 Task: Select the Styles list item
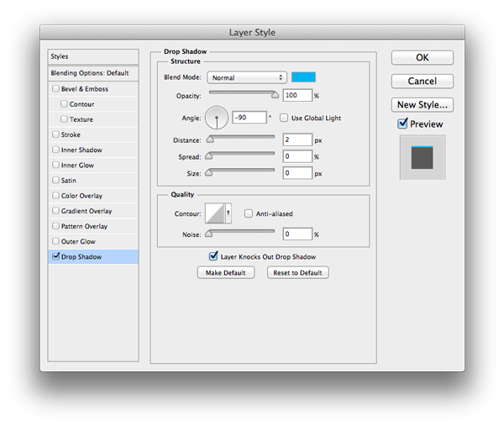93,56
